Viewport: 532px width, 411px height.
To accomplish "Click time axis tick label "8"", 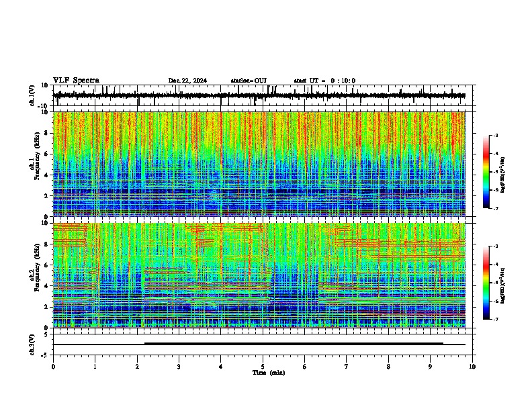I will pos(388,367).
